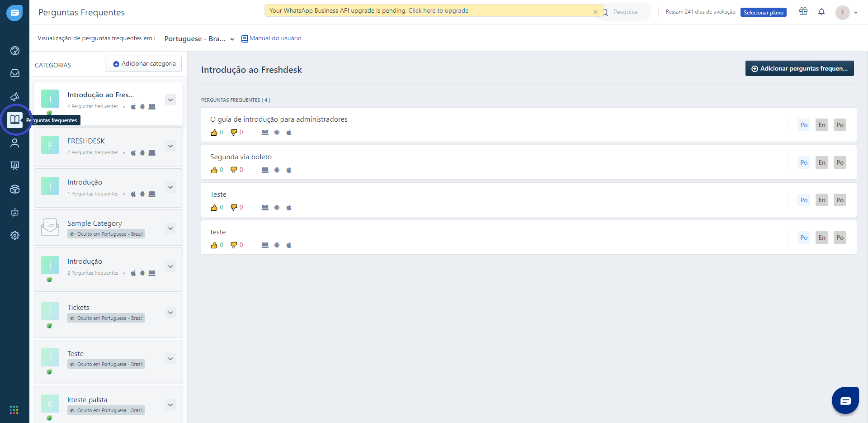The height and width of the screenshot is (423, 868).
Task: Click 'Selecionar plano' button
Action: click(764, 13)
